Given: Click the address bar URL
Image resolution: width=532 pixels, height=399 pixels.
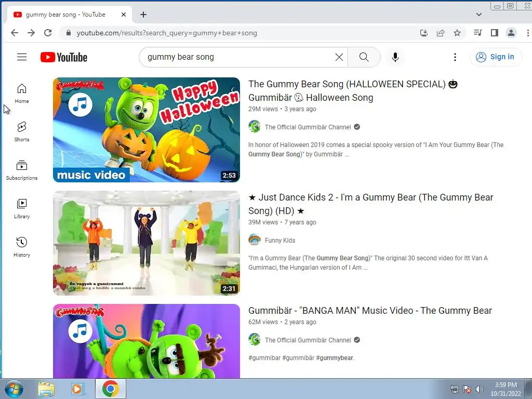Looking at the screenshot, I should point(167,33).
